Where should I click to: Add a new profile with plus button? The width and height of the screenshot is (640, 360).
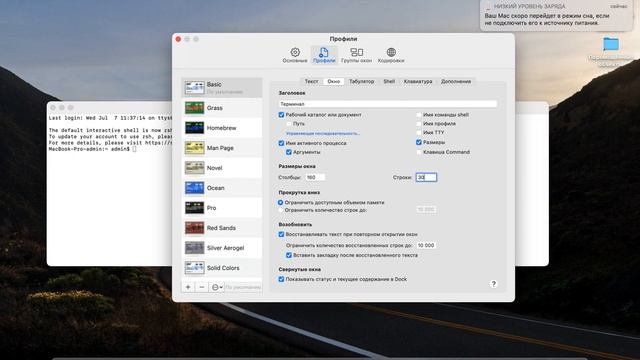coord(188,287)
